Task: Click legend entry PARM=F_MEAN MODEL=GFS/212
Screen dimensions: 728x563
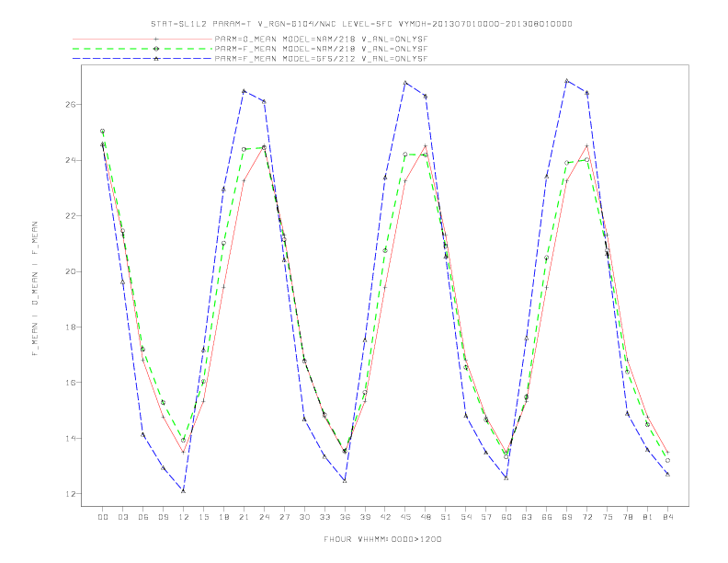Action: point(321,59)
